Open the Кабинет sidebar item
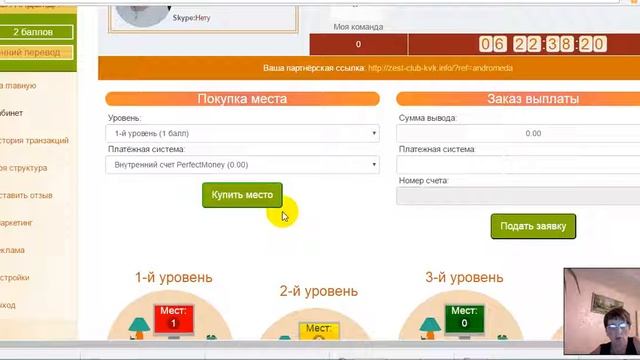Viewport: 640px width, 360px height. tap(11, 113)
